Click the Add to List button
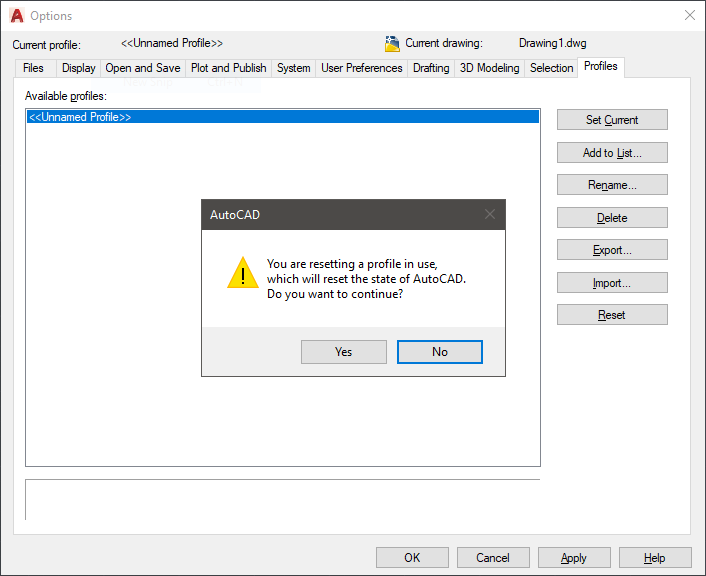The image size is (706, 576). pos(612,153)
